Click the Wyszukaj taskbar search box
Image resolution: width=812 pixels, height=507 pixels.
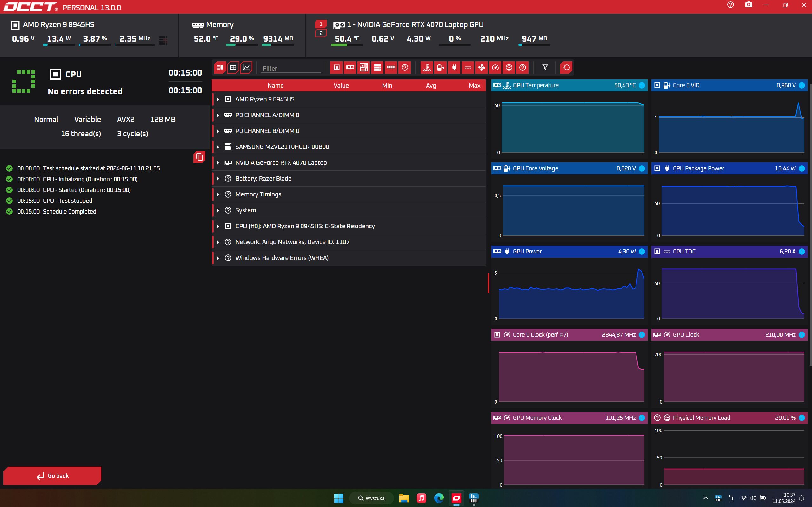coord(372,498)
